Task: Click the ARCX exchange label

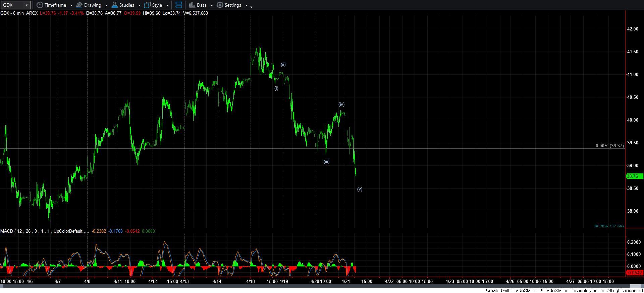Action: coord(32,13)
